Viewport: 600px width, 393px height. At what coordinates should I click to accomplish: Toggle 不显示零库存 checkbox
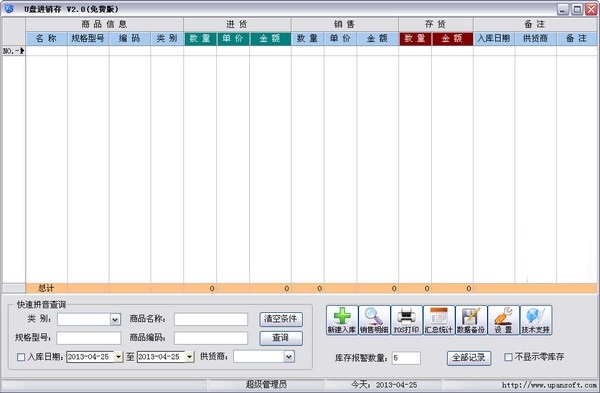pos(508,357)
